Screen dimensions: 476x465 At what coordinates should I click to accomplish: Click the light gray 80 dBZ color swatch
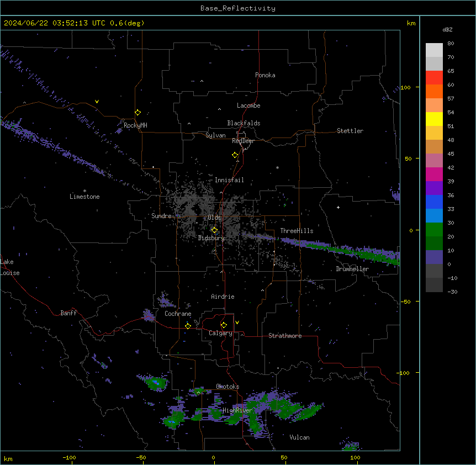pos(434,50)
